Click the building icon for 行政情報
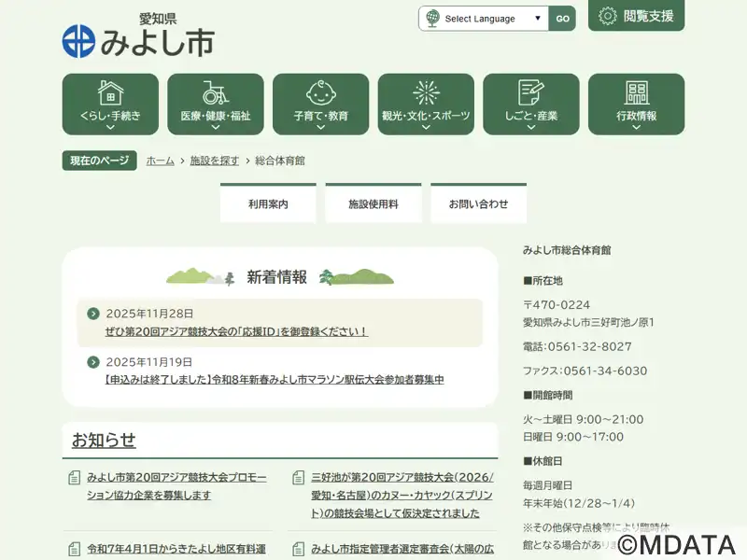Image resolution: width=747 pixels, height=560 pixels. 636,92
